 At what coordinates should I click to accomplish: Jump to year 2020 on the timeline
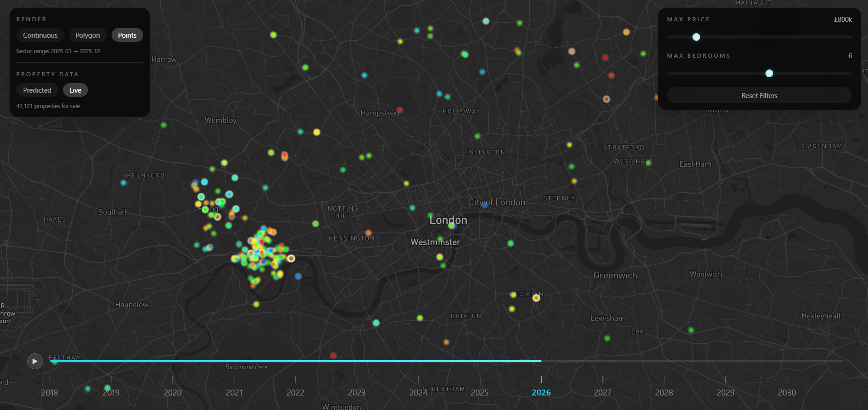[173, 392]
